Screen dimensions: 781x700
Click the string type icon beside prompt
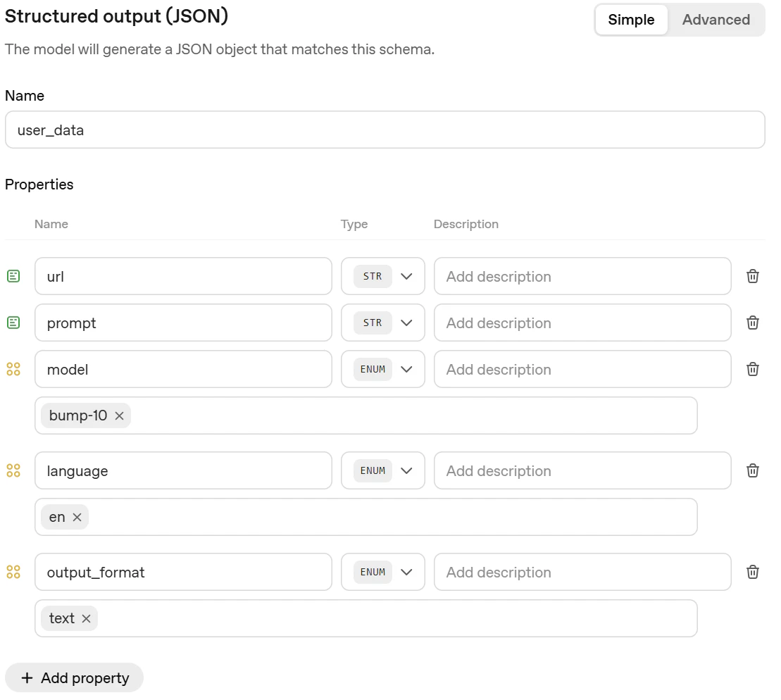[13, 323]
